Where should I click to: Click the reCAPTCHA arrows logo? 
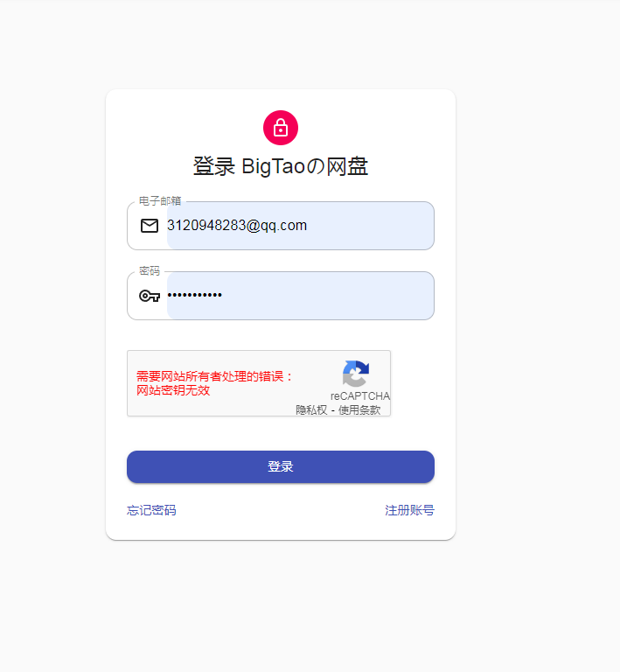click(356, 374)
